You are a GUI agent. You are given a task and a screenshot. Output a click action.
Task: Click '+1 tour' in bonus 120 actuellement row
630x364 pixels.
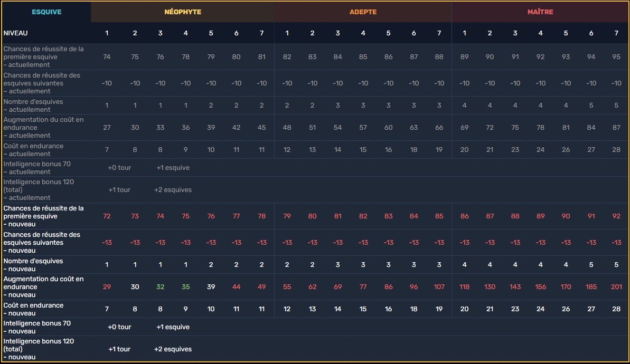pyautogui.click(x=119, y=190)
